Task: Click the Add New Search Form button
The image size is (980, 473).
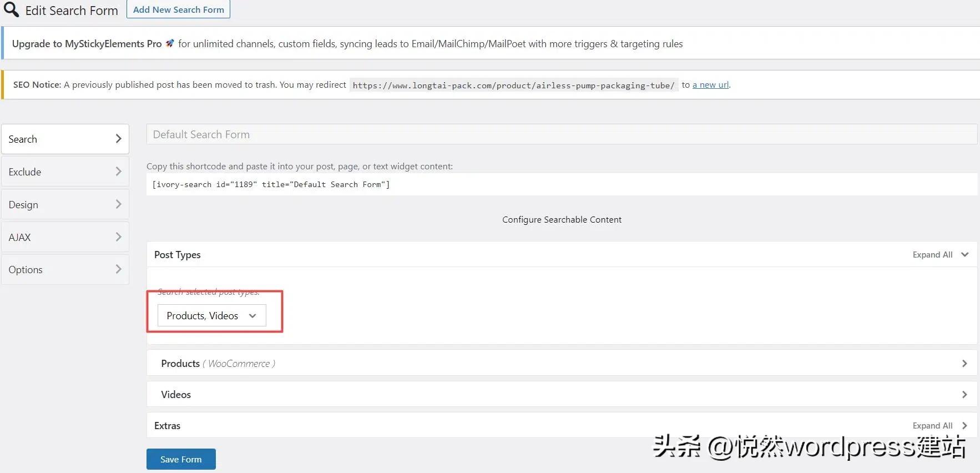Action: 178,9
